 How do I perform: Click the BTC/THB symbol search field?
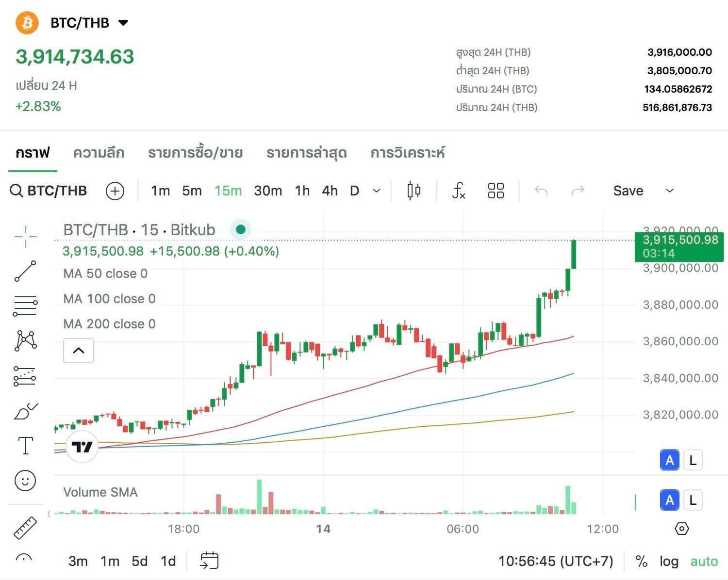[57, 191]
